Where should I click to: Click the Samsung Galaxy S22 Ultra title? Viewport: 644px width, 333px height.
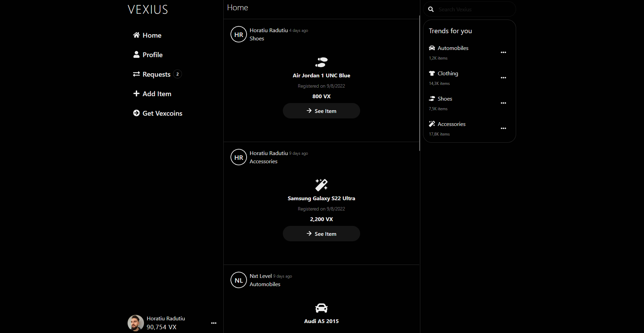click(321, 198)
